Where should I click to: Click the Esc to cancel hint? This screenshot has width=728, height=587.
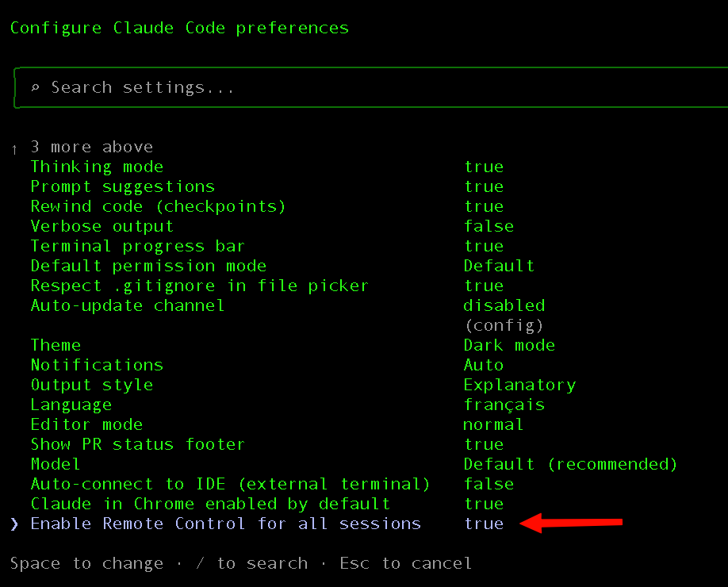pos(405,563)
